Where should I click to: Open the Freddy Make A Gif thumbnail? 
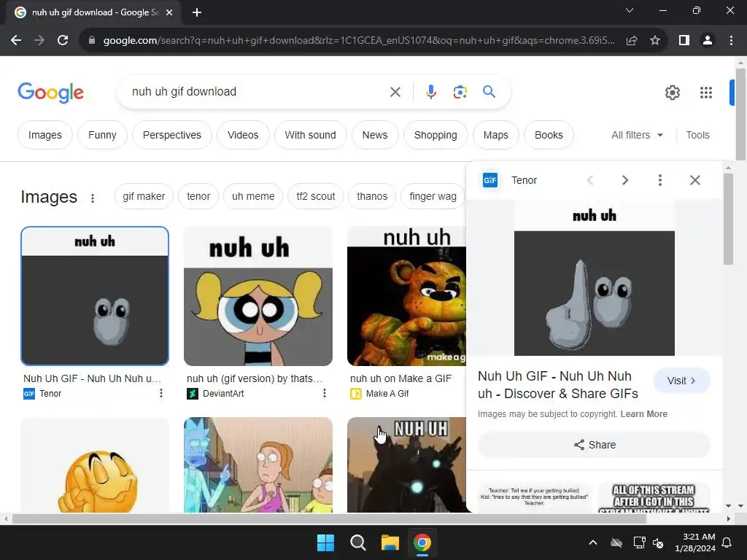pos(407,296)
